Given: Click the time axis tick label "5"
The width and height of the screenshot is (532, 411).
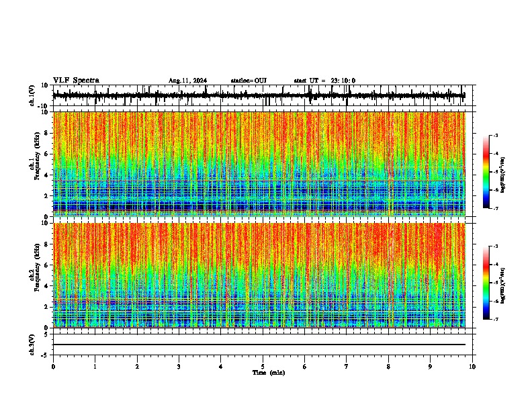Looking at the screenshot, I should click(x=263, y=367).
